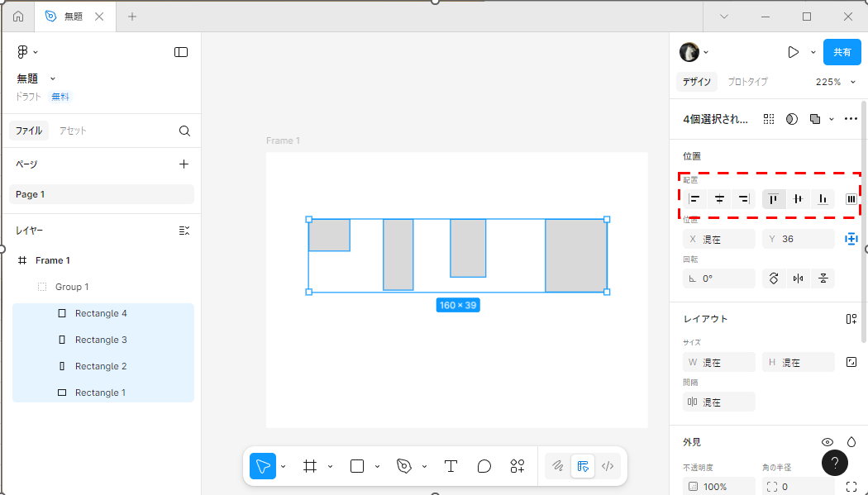Open Move tool options chevron
Screen dimensions: 868x495
[283, 467]
